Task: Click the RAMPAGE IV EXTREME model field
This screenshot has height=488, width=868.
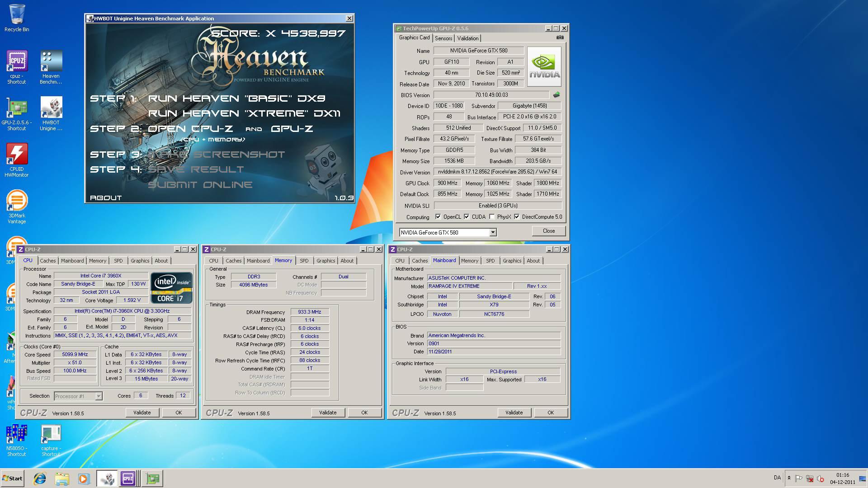Action: (470, 286)
